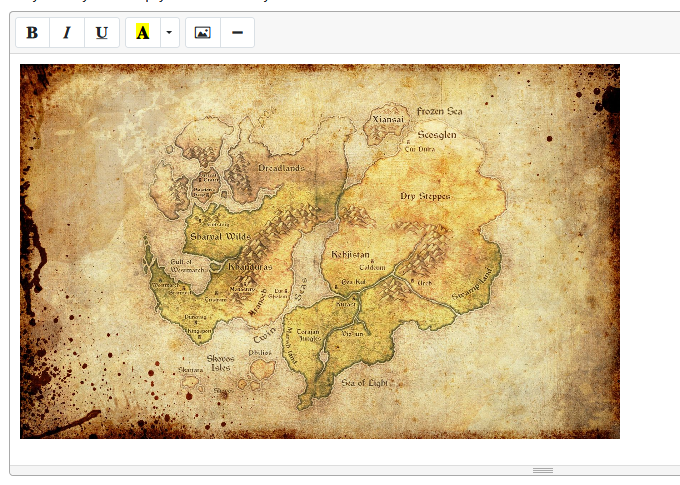The width and height of the screenshot is (680, 485).
Task: Select the inserted map image
Action: click(320, 251)
